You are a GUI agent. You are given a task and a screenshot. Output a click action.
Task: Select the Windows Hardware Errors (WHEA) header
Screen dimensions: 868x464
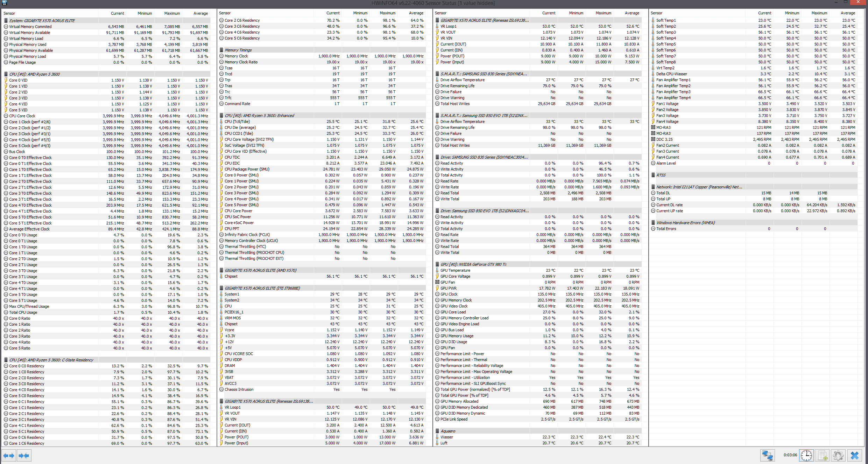click(x=754, y=223)
